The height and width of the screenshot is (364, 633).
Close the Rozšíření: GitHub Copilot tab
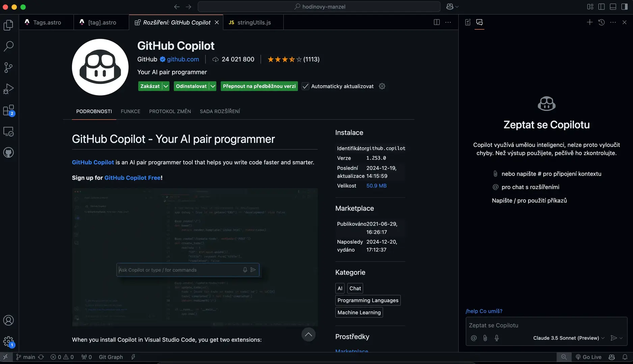pos(217,22)
